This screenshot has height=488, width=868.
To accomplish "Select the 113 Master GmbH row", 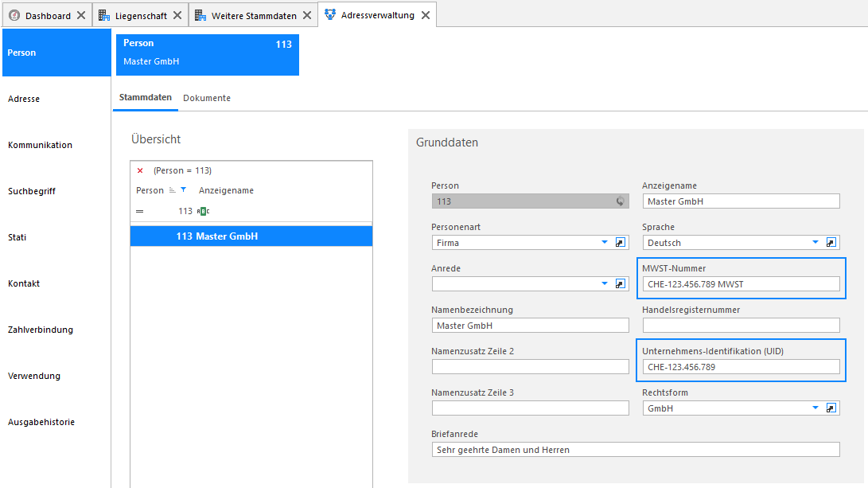I will pyautogui.click(x=251, y=236).
